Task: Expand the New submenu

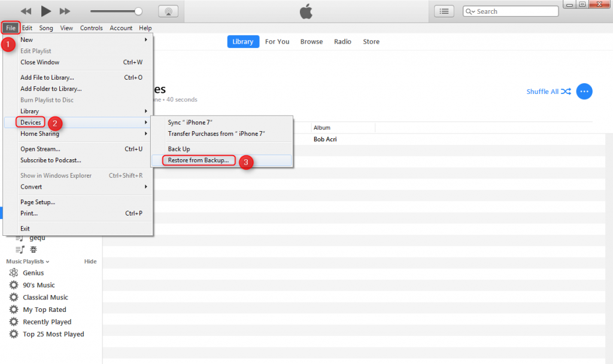Action: [x=84, y=40]
